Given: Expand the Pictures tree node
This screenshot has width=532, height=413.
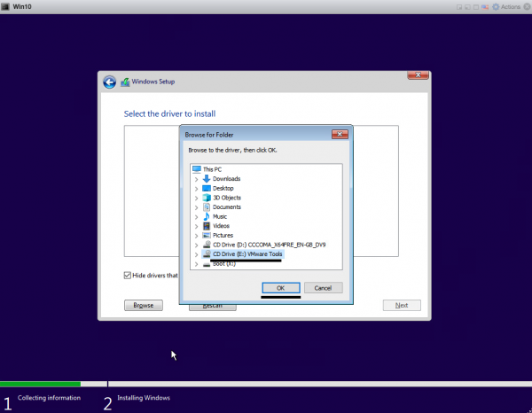Looking at the screenshot, I should tap(196, 236).
